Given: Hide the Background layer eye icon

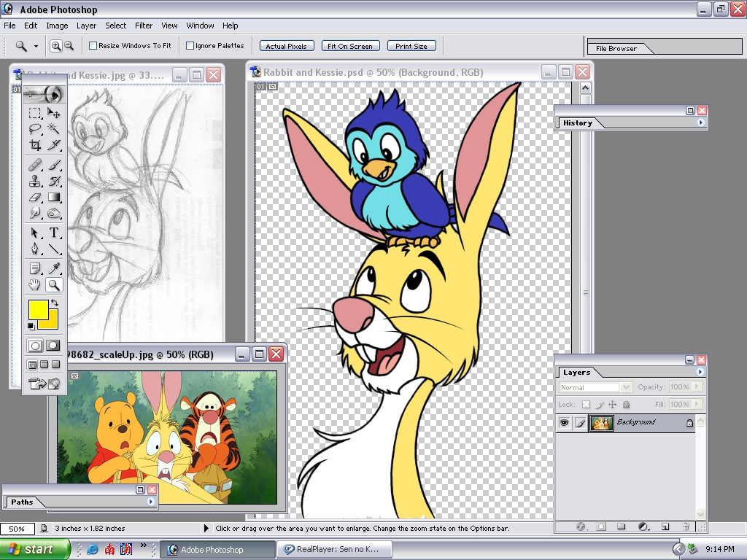Looking at the screenshot, I should click(564, 422).
